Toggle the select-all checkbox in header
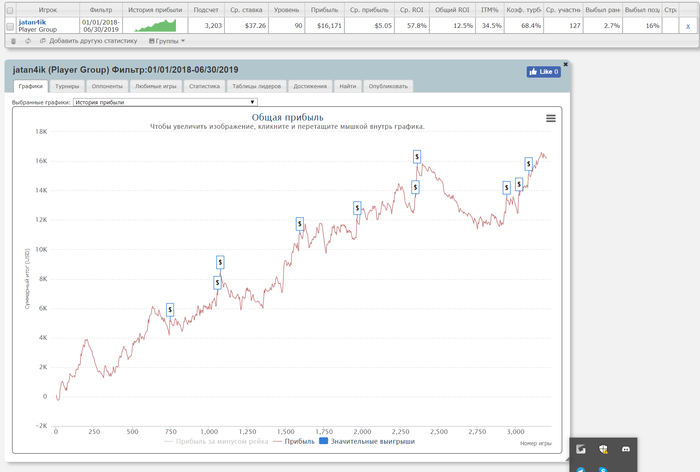This screenshot has width=700, height=472. coord(10,10)
